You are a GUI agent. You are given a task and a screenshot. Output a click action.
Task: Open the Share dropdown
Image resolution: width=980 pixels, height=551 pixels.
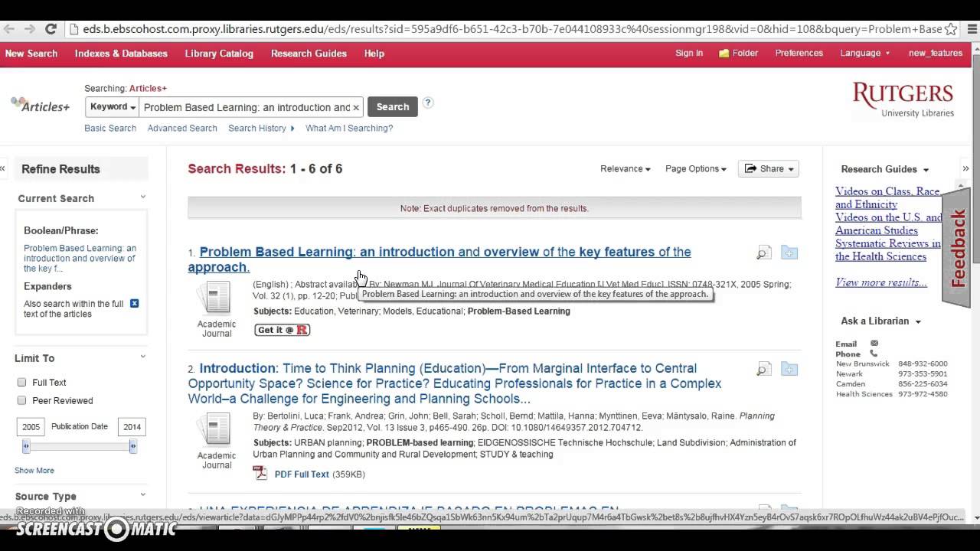pos(769,169)
